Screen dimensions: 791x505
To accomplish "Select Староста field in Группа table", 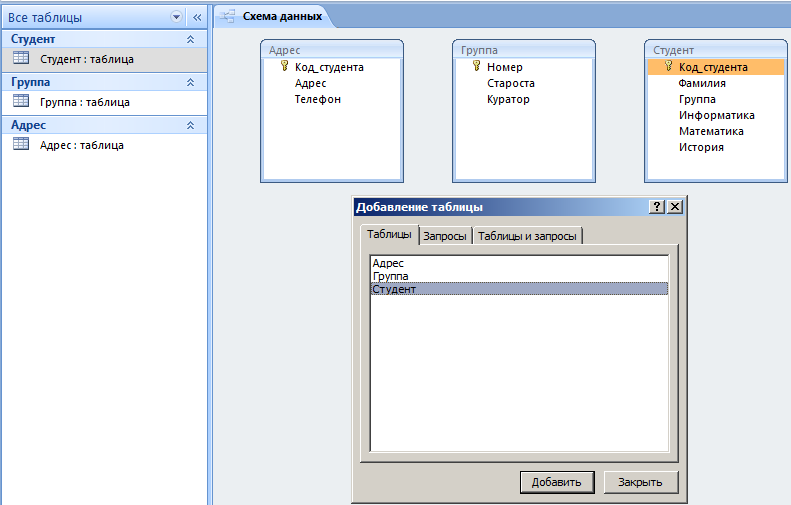I will pos(511,83).
